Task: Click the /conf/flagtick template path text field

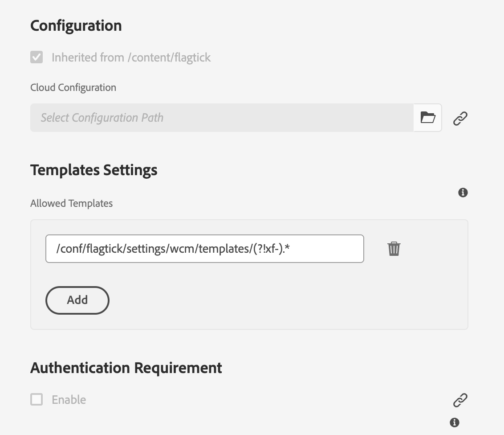Action: (205, 249)
